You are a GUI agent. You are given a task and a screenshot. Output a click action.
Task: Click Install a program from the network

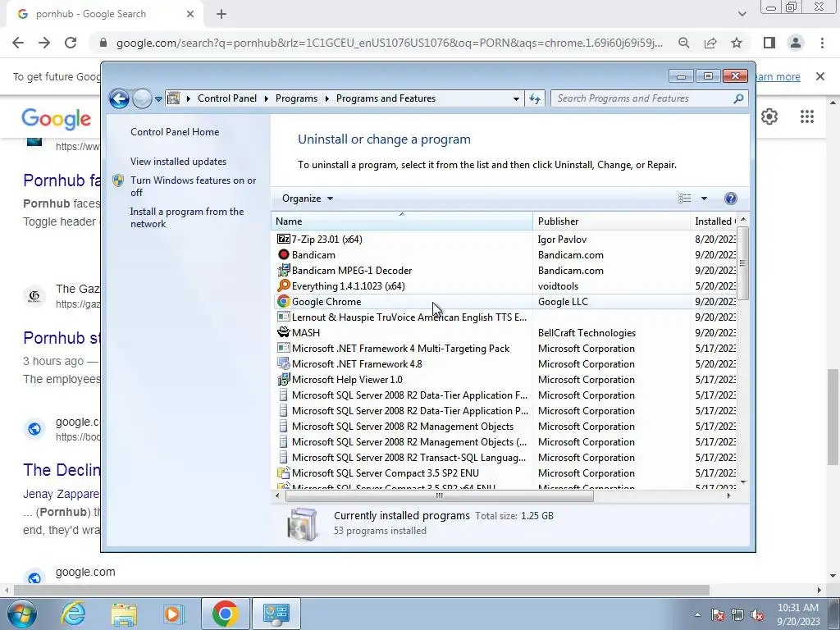[186, 217]
